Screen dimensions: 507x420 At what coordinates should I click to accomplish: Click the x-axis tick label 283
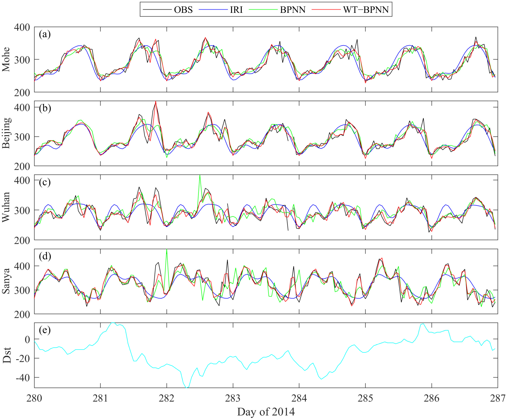point(233,398)
